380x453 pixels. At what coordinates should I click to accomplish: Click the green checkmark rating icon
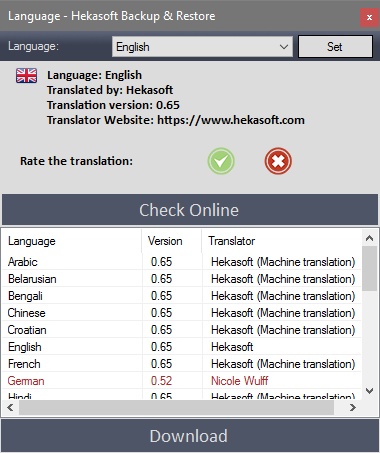point(221,161)
